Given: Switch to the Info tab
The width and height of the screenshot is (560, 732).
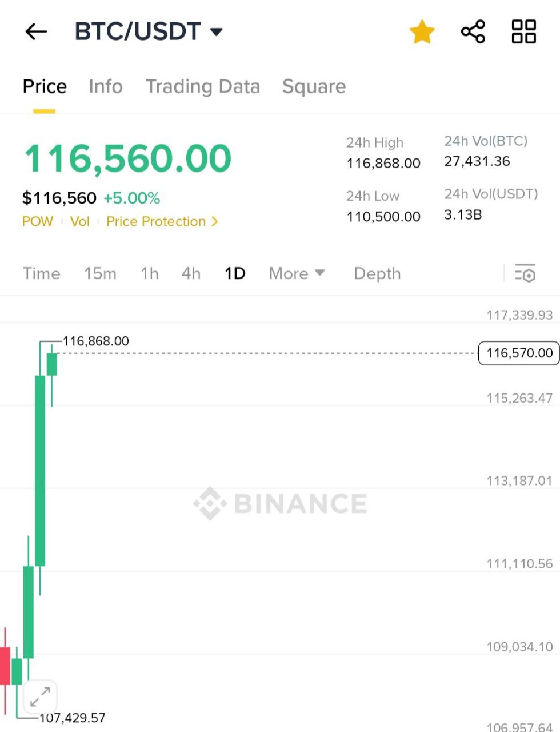Looking at the screenshot, I should point(106,86).
